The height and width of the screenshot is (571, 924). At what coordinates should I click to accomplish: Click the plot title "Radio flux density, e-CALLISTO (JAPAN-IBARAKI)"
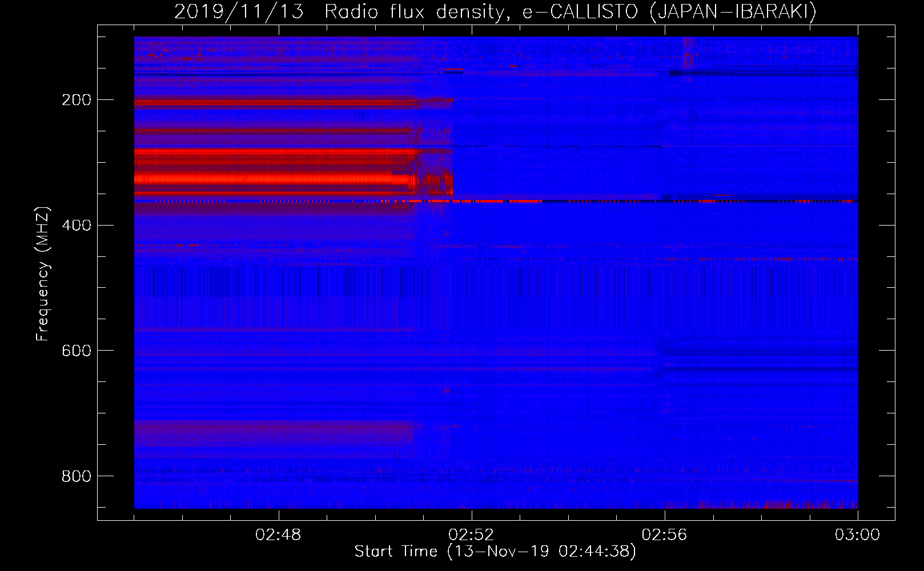571,11
